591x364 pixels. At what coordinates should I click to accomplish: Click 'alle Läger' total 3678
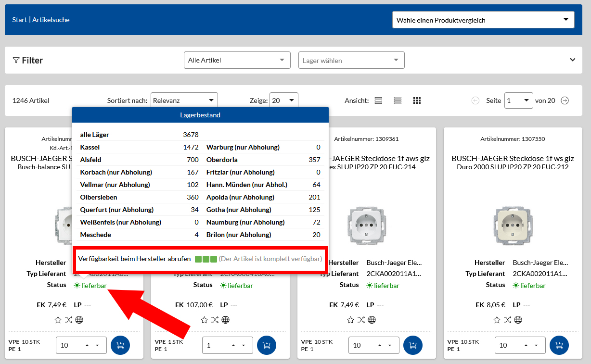pyautogui.click(x=191, y=135)
